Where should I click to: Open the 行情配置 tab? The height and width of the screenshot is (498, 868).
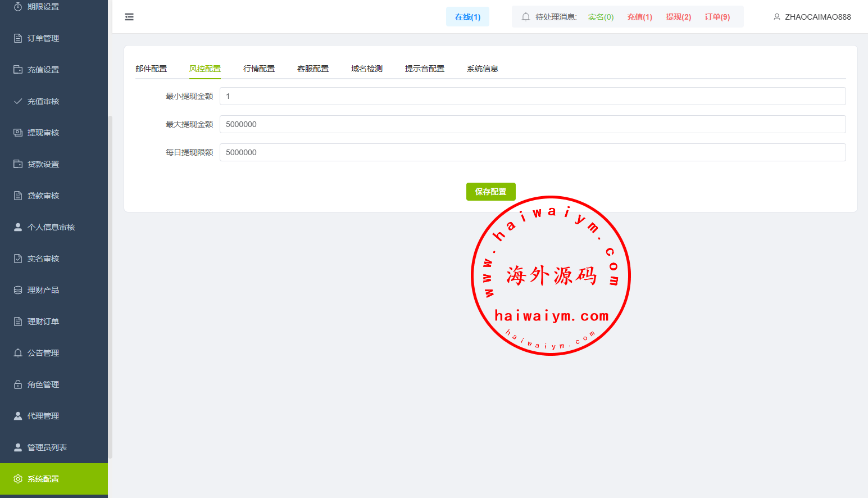pyautogui.click(x=259, y=69)
